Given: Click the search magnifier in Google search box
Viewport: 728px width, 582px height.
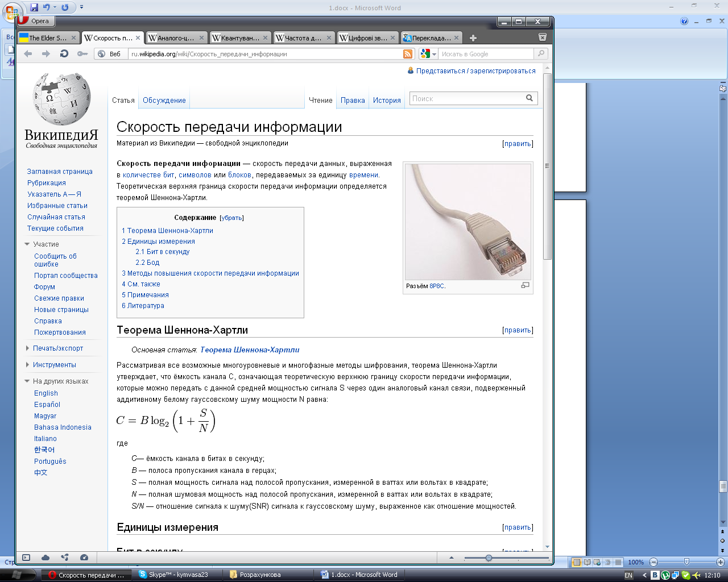Looking at the screenshot, I should click(x=541, y=53).
